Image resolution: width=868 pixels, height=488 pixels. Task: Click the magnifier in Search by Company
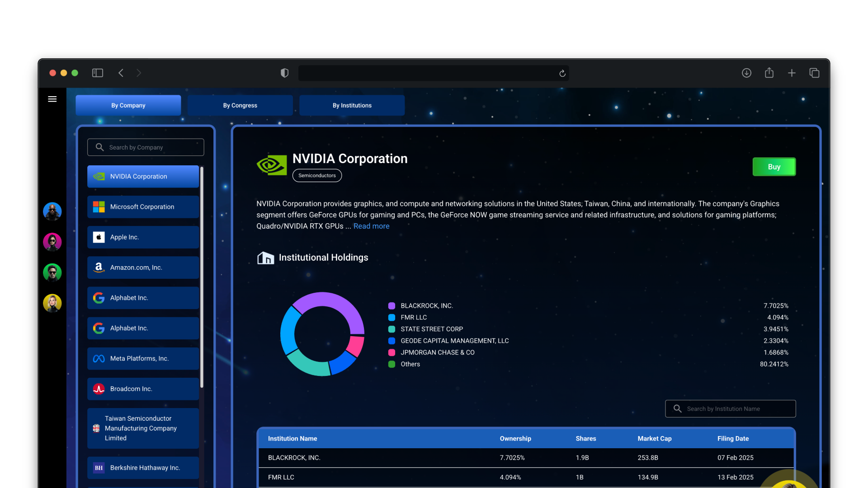[x=99, y=147]
